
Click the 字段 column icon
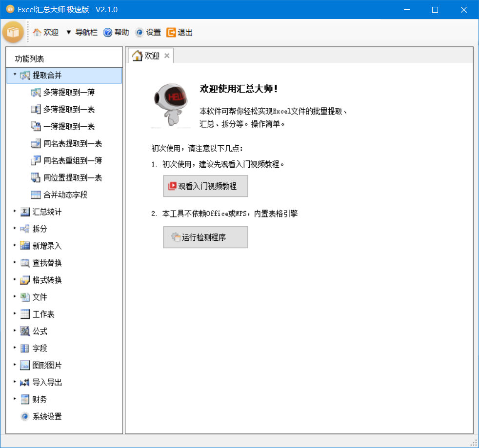coord(25,348)
